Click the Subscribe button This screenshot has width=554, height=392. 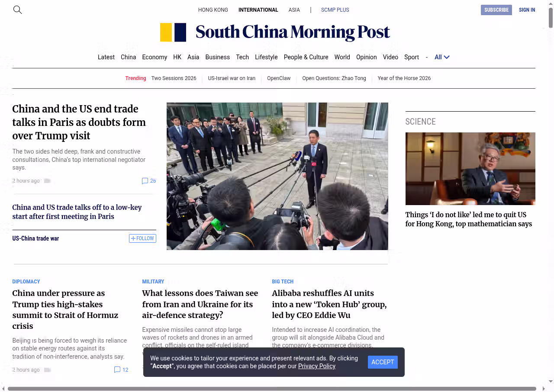click(496, 10)
